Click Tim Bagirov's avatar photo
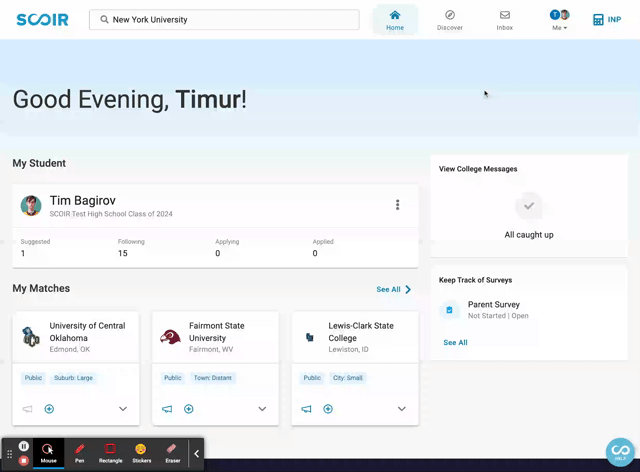 click(31, 205)
